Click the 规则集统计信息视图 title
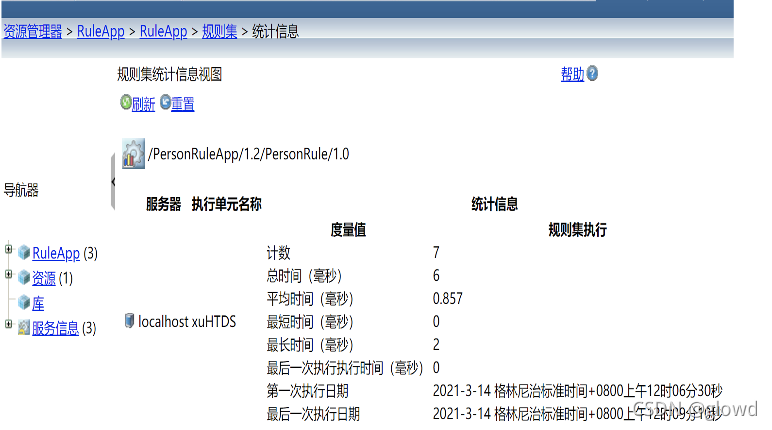This screenshot has height=430, width=772. 169,74
